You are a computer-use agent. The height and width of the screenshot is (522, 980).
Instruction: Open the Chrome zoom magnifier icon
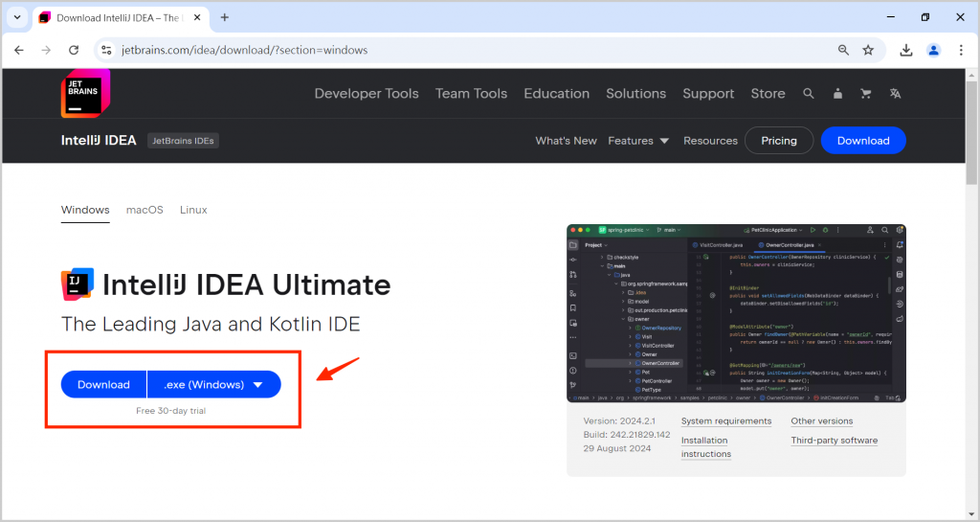[843, 50]
